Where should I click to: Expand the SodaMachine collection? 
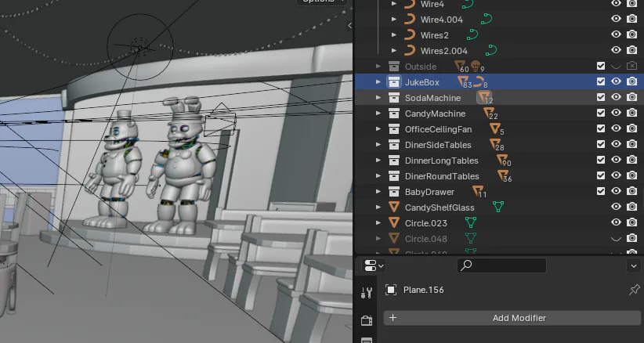[x=378, y=98]
